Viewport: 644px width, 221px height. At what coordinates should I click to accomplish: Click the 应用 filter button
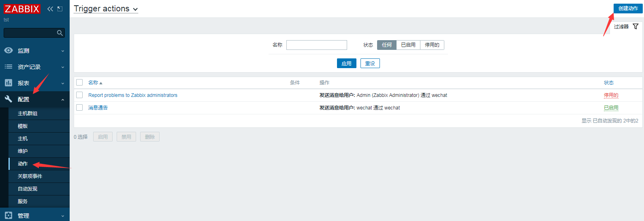(347, 63)
